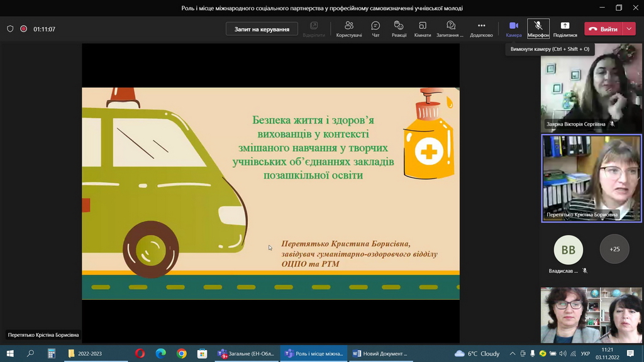Click the Запит на керування button

[262, 29]
